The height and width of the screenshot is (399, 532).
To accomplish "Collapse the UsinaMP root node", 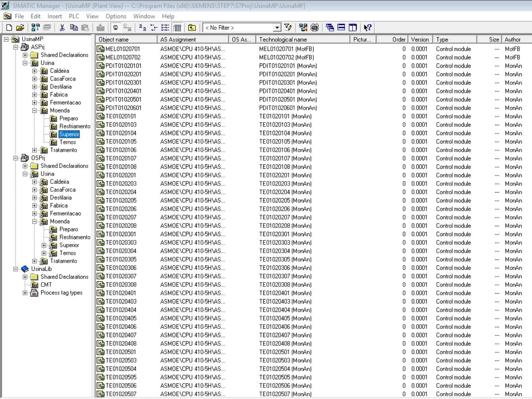I will pyautogui.click(x=6, y=39).
